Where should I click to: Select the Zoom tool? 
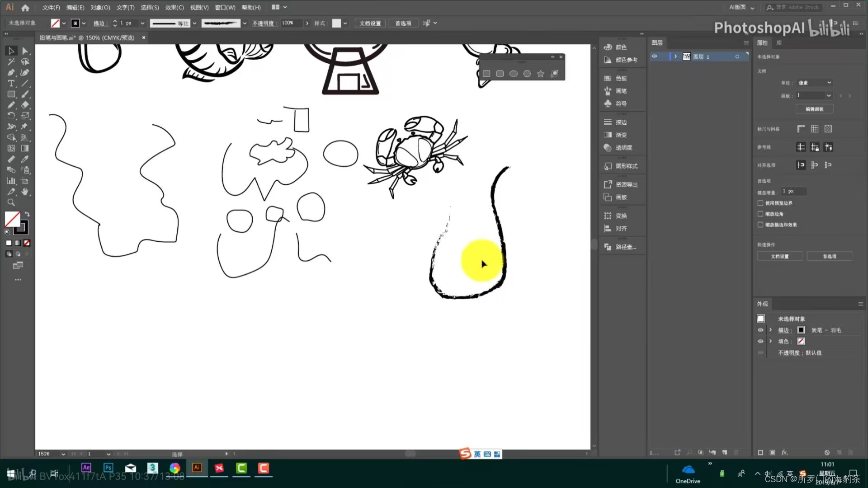click(11, 203)
